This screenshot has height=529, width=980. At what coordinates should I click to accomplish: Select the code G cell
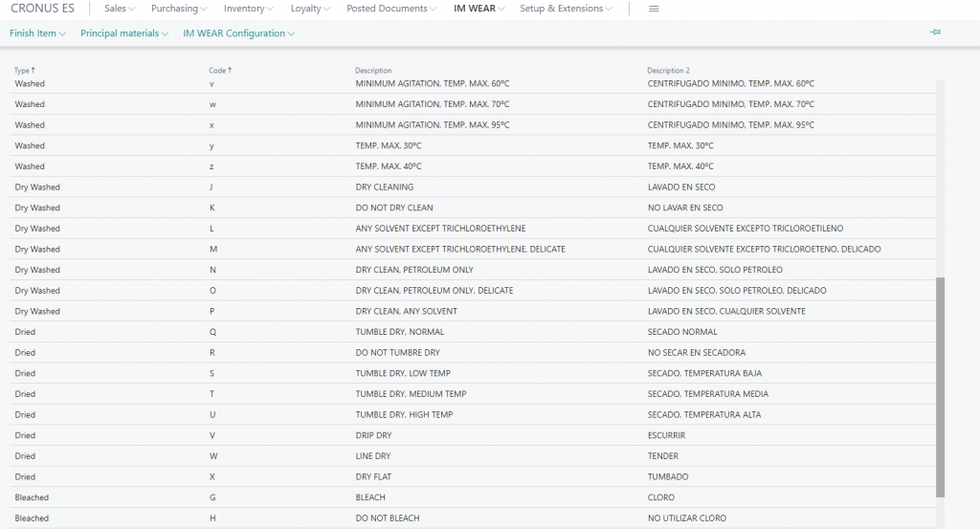coord(212,496)
